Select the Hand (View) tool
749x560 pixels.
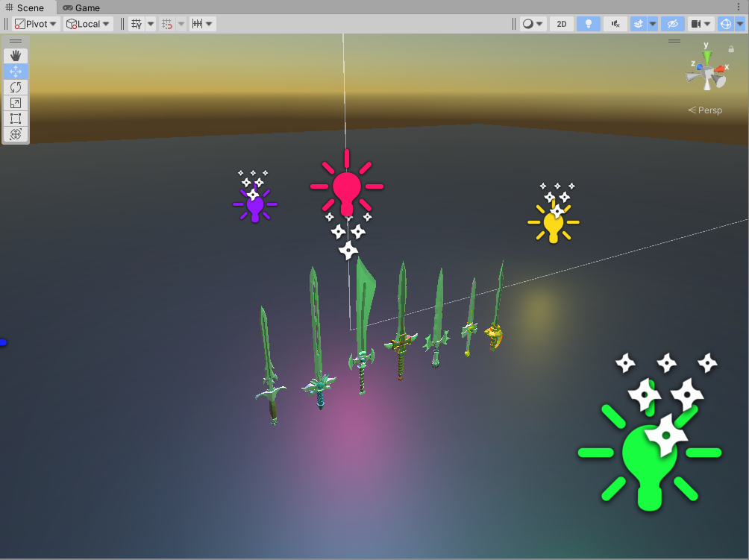pyautogui.click(x=16, y=55)
